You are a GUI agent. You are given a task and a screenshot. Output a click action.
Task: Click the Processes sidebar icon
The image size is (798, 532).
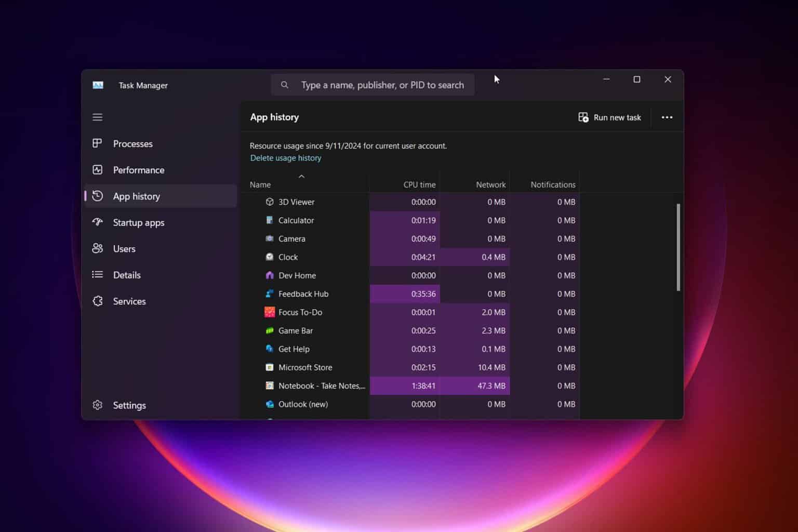97,143
